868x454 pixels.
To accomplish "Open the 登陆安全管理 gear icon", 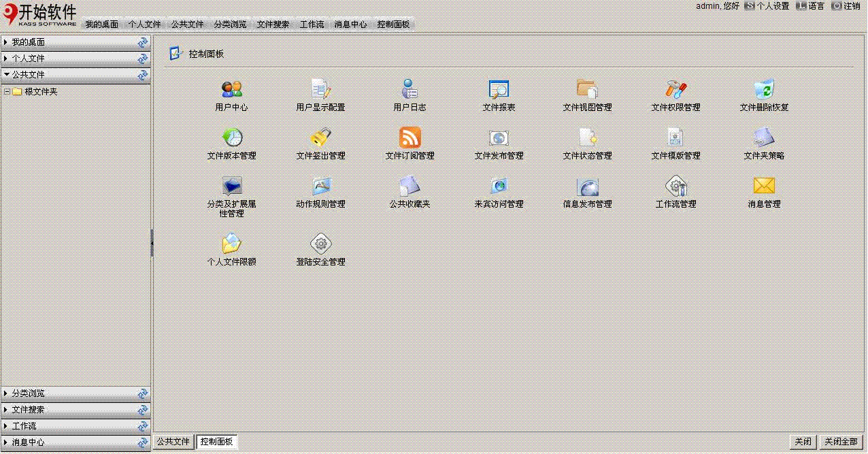I will 320,243.
